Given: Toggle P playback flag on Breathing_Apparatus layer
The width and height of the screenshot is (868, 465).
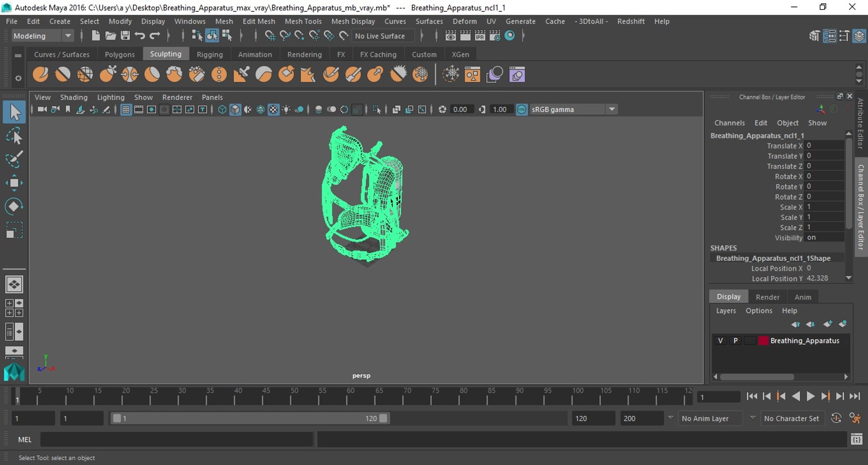Looking at the screenshot, I should [x=736, y=341].
